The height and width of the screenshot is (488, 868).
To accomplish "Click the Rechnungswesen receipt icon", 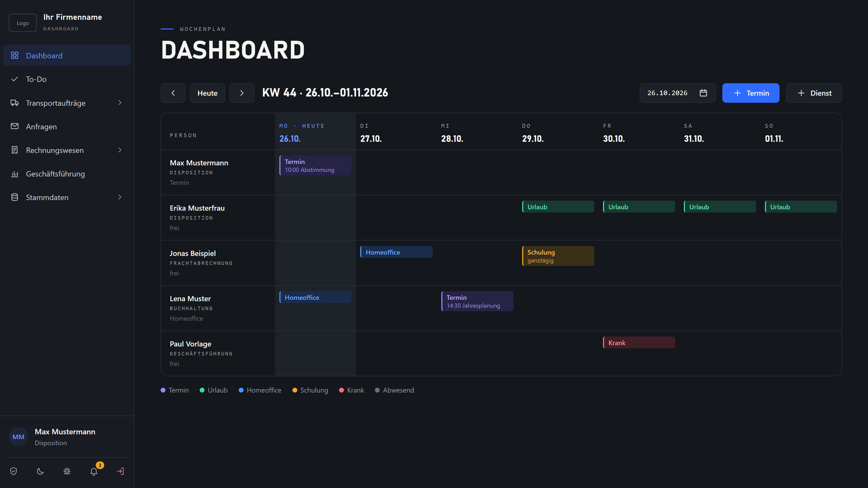I will [14, 150].
